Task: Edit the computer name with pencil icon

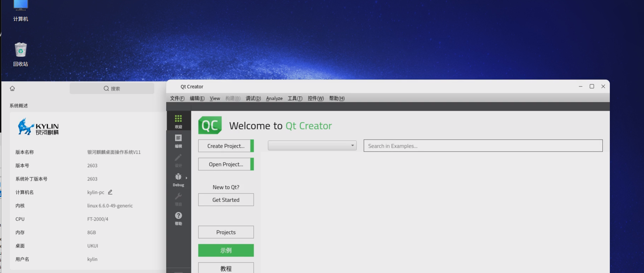Action: tap(110, 192)
